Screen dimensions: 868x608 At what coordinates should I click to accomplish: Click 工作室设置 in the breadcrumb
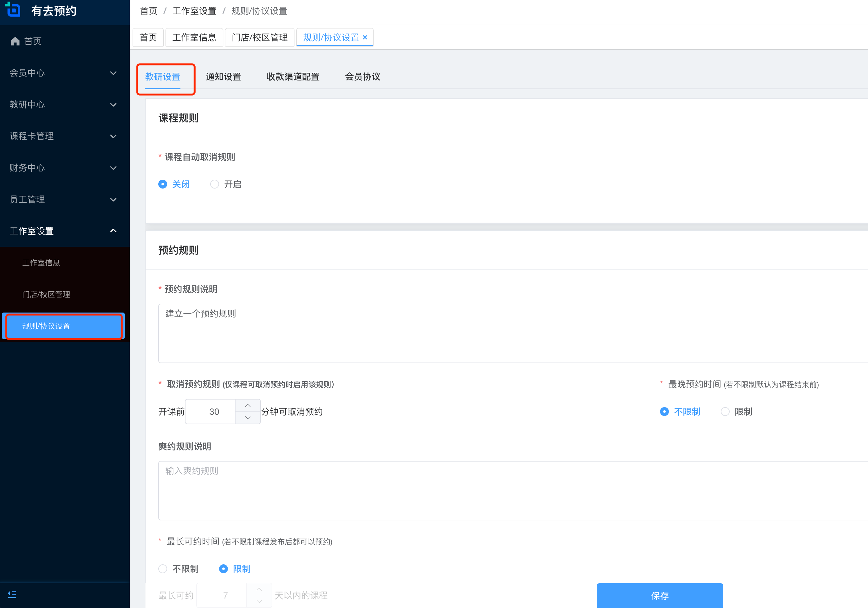(194, 11)
